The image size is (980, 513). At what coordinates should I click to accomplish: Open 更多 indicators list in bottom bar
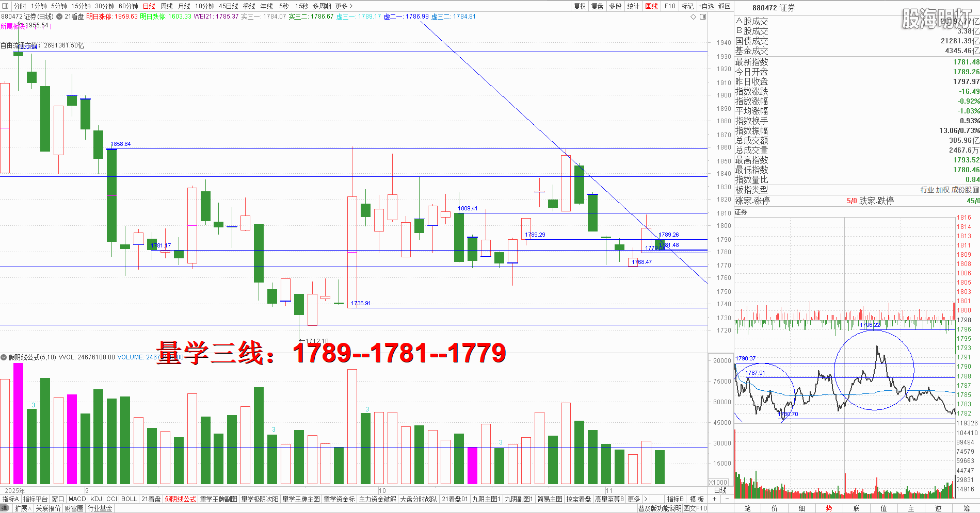(x=634, y=499)
